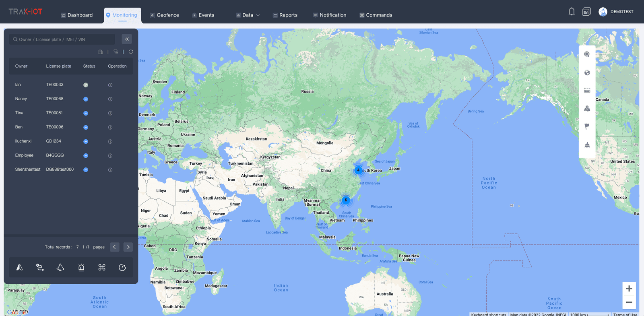Open the tracking navigation arrow tool

19,267
